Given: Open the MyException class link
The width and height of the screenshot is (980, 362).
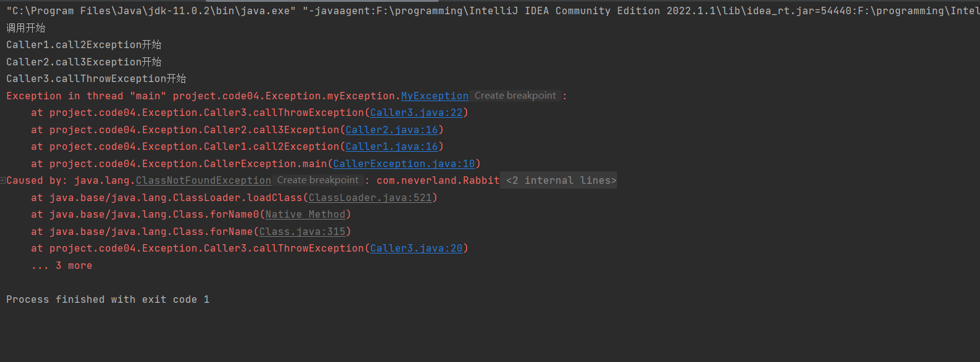Looking at the screenshot, I should tap(434, 96).
